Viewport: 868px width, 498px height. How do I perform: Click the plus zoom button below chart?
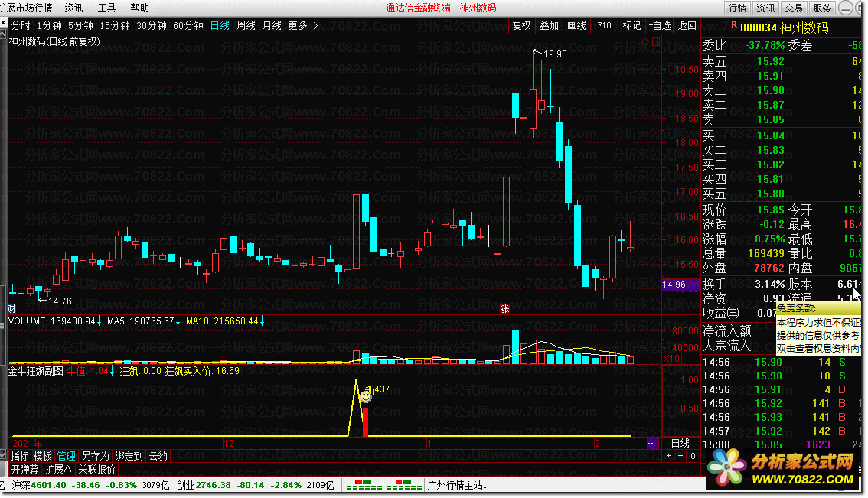[x=669, y=456]
